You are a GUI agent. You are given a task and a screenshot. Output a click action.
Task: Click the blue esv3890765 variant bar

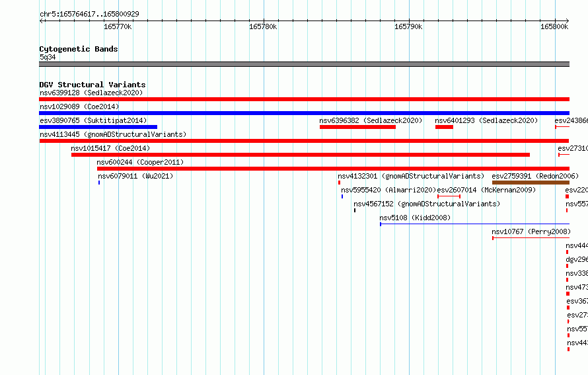[x=98, y=127]
